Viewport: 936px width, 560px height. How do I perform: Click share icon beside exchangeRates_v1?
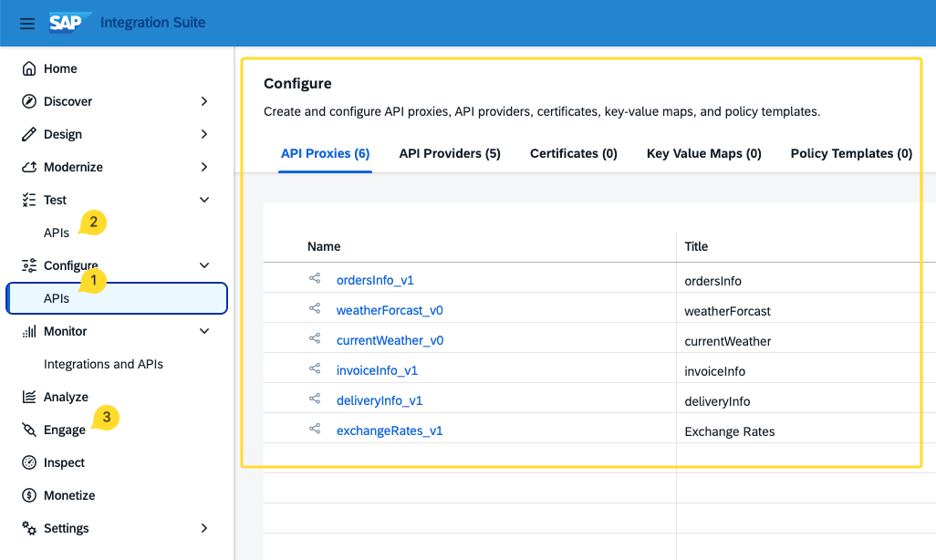[x=315, y=429]
